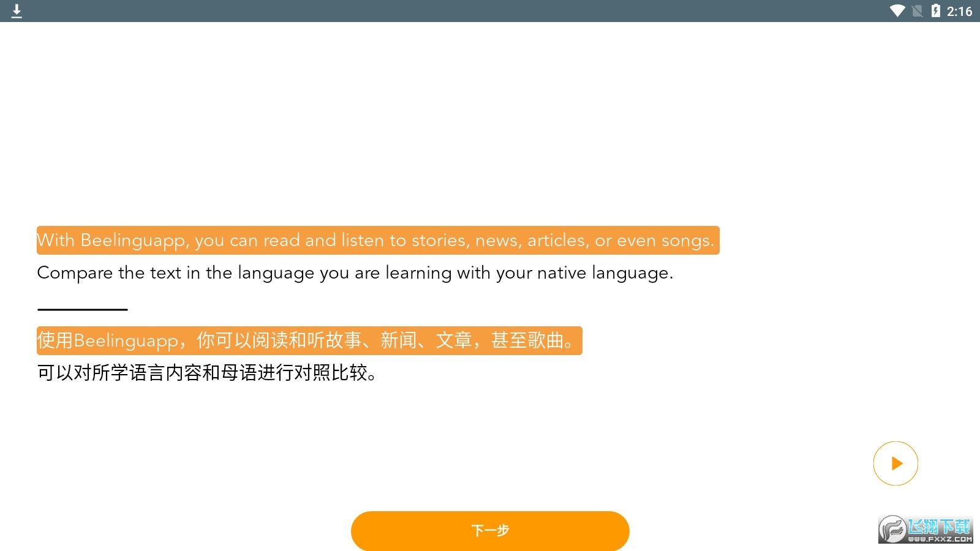
Task: Tap the no-SIM icon in status bar
Action: coord(917,11)
